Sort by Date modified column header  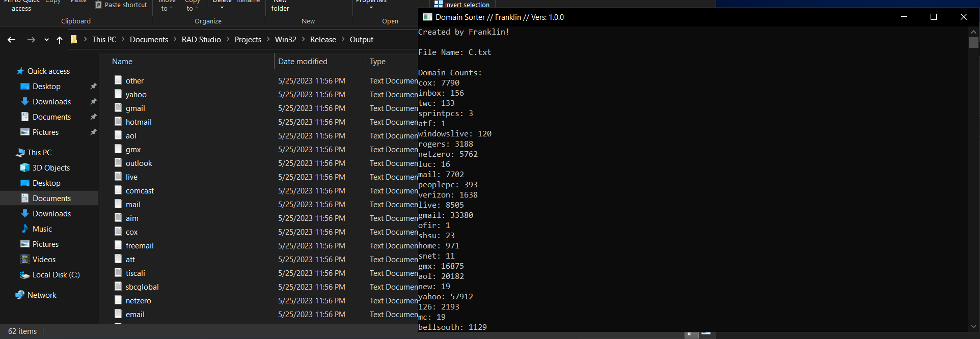(303, 62)
